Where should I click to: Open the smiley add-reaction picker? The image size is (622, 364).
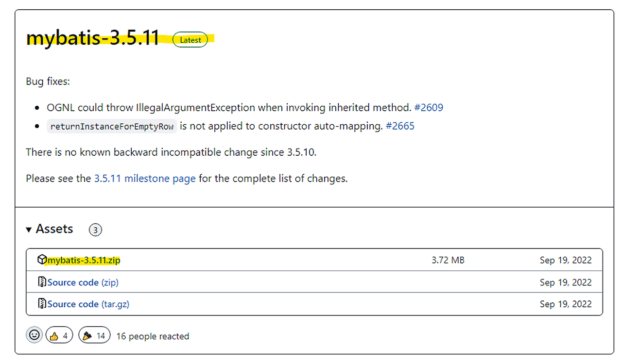[34, 335]
